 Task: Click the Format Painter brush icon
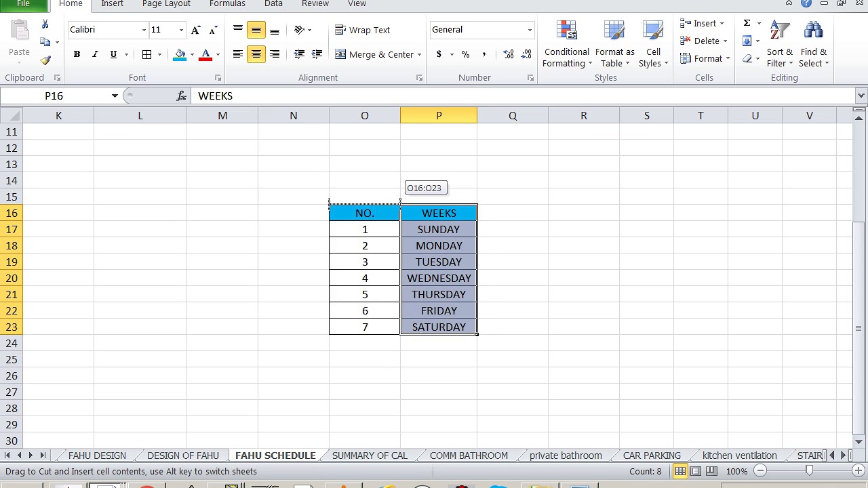click(45, 60)
